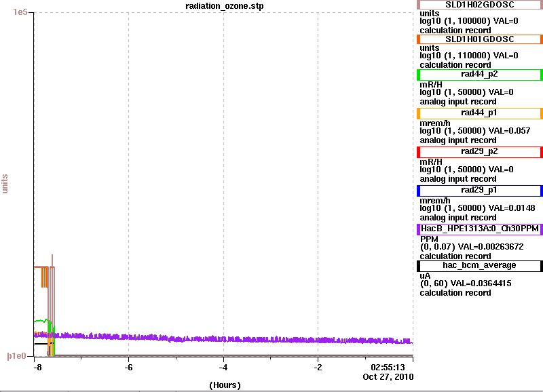Screen dimensions: 543x392
Task: Select the HacB_HPE1313A:0_Ch30PPM legend entry
Action: pos(480,229)
